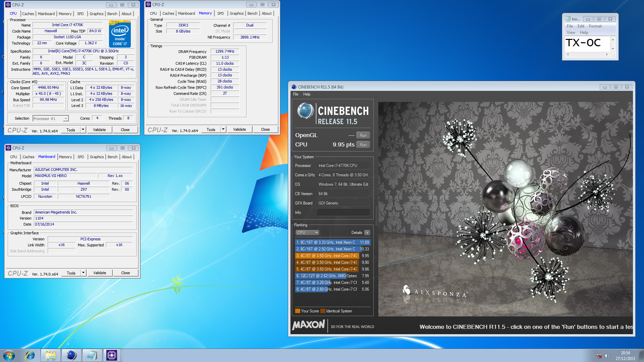This screenshot has height=362, width=644.
Task: Click NB Frequency value 3899.1 MHz
Action: coord(250,38)
